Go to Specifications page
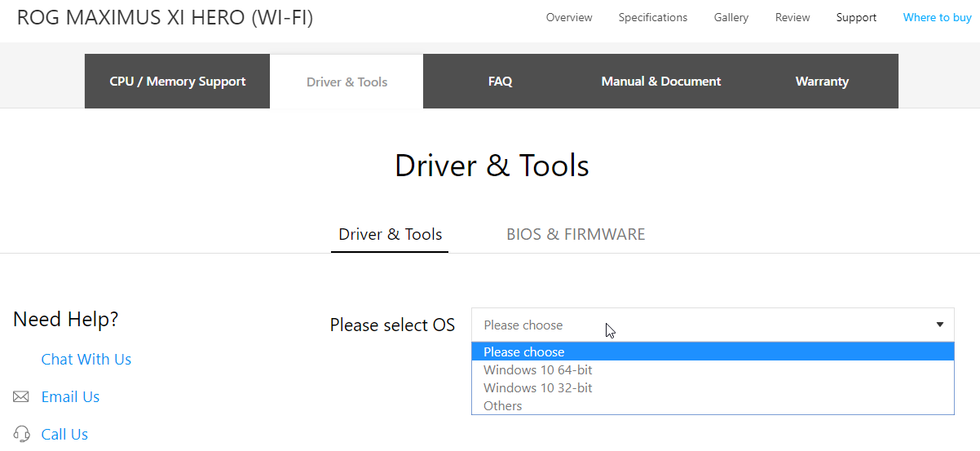This screenshot has width=980, height=451. [653, 17]
